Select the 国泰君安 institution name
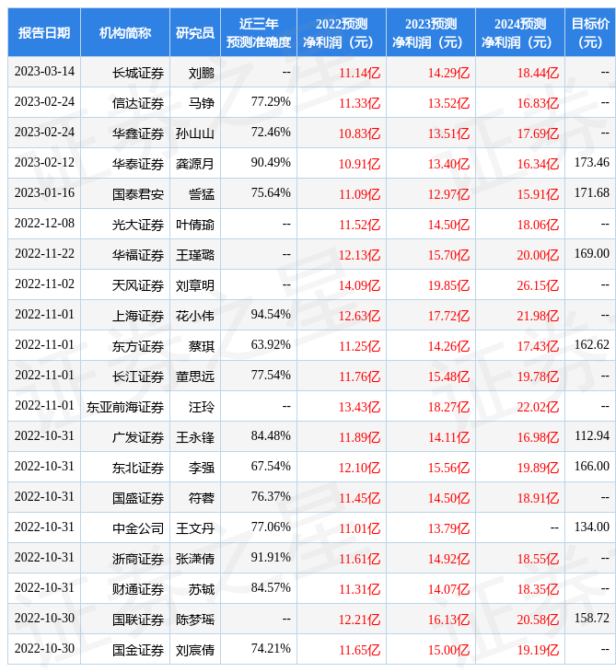The image size is (616, 672). tap(138, 193)
